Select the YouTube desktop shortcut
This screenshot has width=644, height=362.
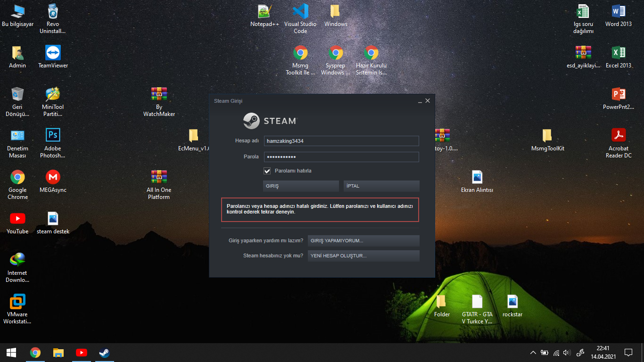pos(17,223)
